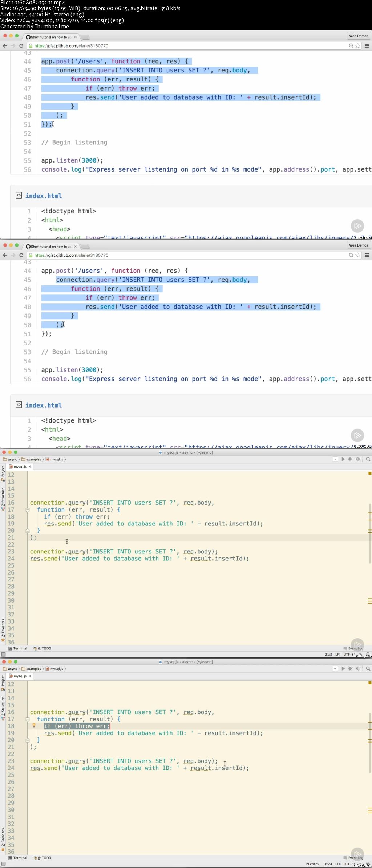Reload the page in the top browser frame
372x868 pixels.
(x=21, y=46)
